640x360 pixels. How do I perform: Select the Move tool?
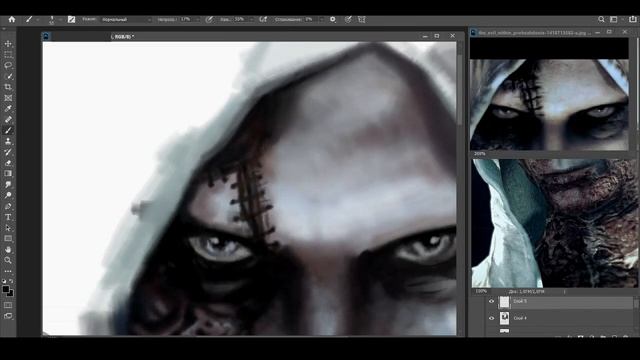(x=8, y=44)
